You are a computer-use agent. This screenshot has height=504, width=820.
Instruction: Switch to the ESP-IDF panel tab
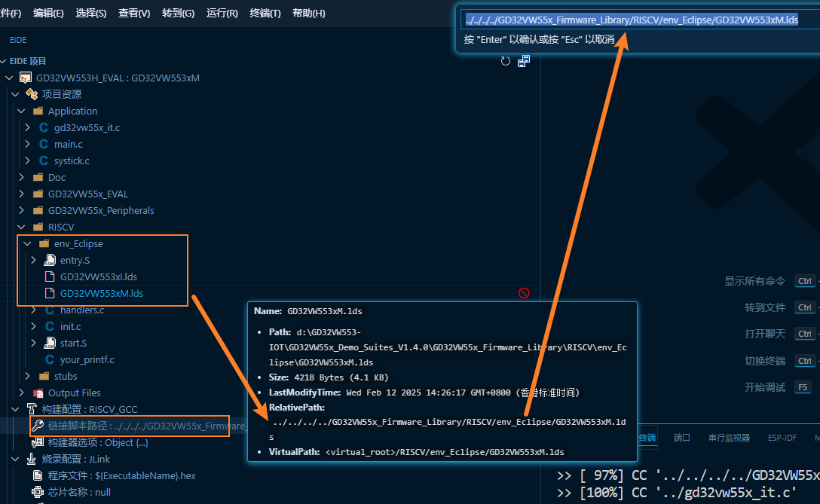pos(782,438)
